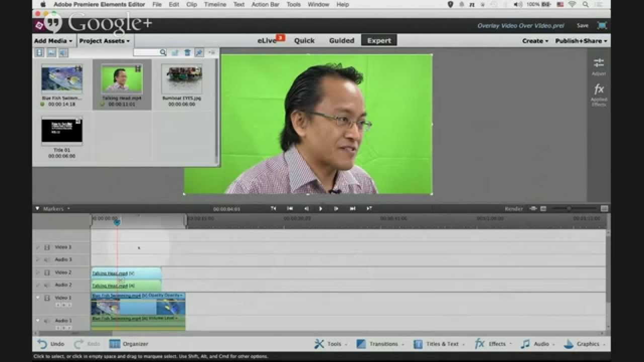Open the Transitions panel
Screen dimensions: 644x362
click(x=380, y=344)
